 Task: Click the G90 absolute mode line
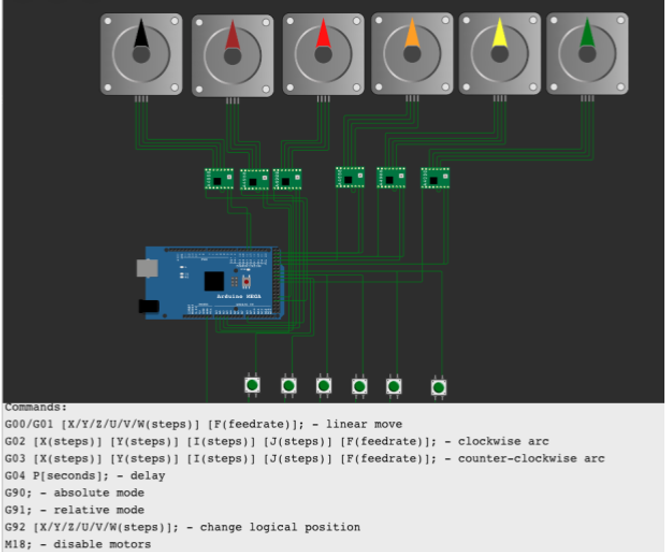click(x=75, y=493)
